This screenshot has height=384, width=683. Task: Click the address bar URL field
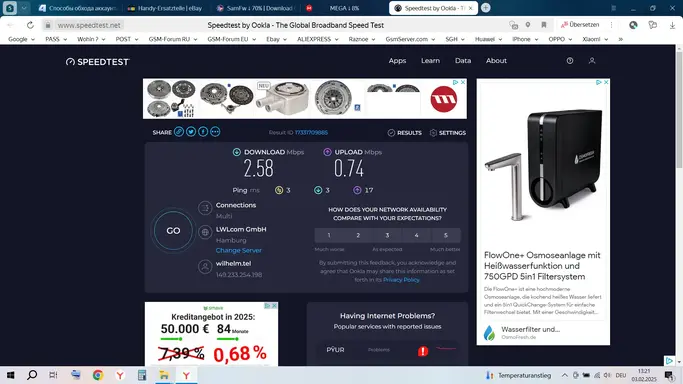(89, 25)
